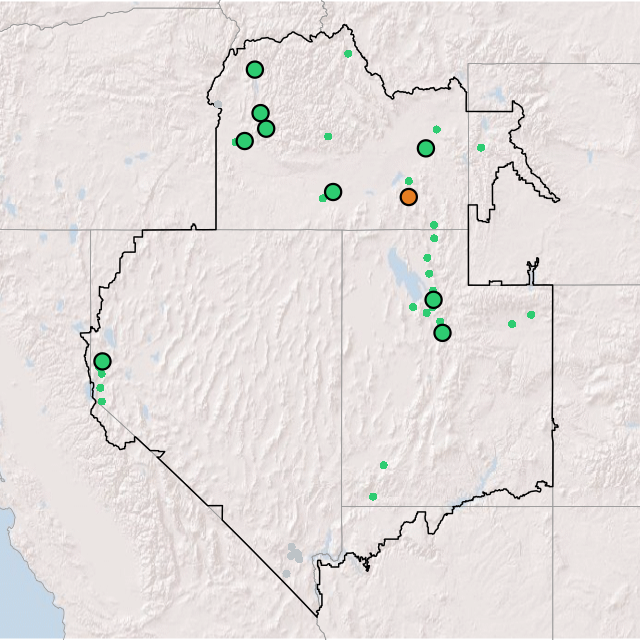Image resolution: width=640 pixels, height=640 pixels.
Task: Click the gray urban area near southern tip
Action: (293, 552)
